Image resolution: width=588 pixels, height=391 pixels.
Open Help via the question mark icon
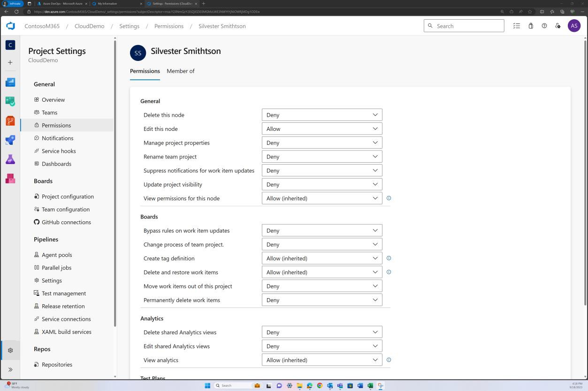pos(544,26)
